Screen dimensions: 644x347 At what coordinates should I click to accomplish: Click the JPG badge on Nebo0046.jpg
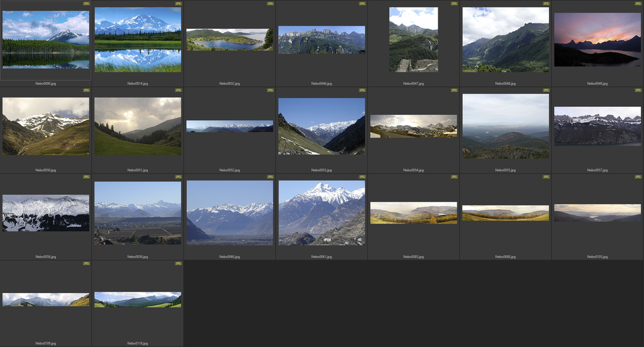[362, 3]
